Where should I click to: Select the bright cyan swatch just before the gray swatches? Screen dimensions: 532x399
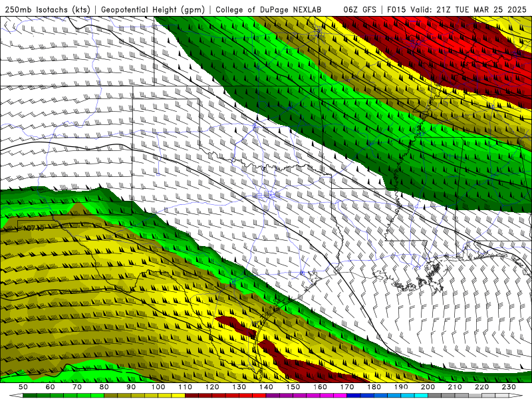421,395
